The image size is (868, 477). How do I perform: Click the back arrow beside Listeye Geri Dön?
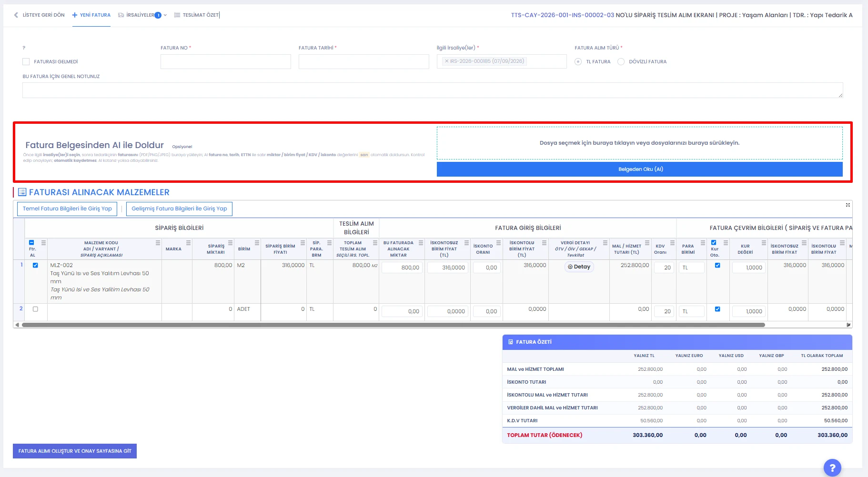(16, 15)
